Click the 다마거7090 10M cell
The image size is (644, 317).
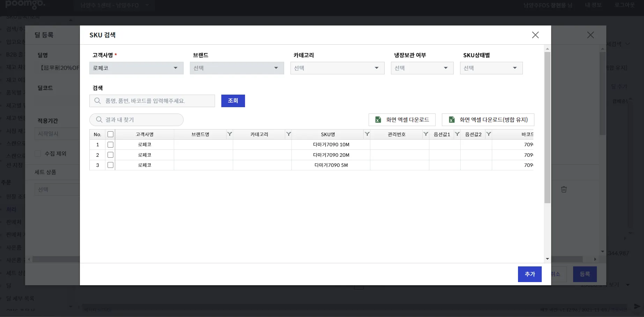[331, 145]
